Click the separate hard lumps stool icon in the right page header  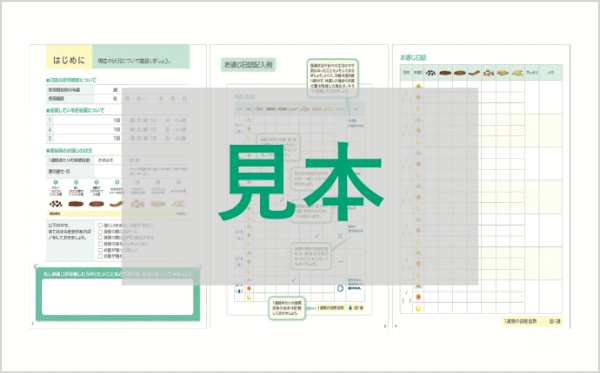(431, 73)
